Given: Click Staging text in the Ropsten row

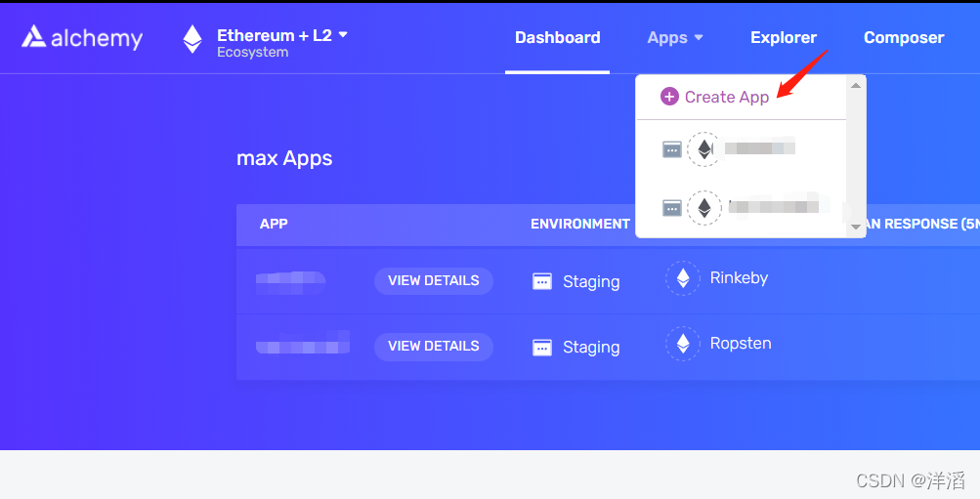Looking at the screenshot, I should pyautogui.click(x=591, y=348).
